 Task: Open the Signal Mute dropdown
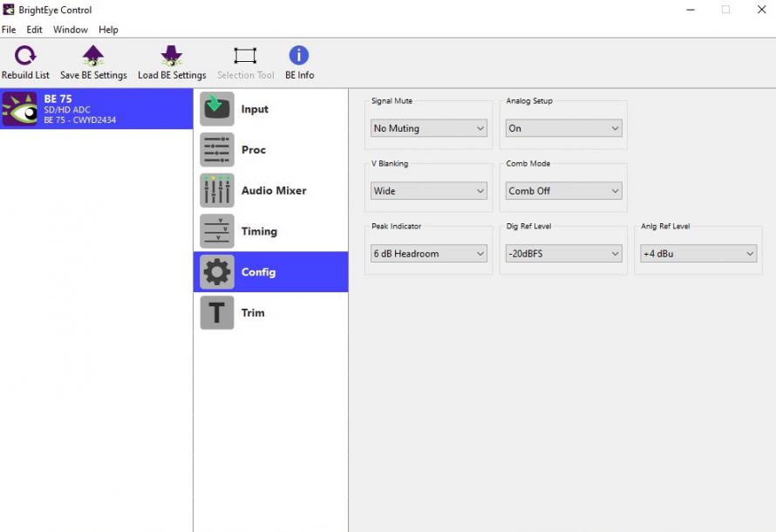429,128
